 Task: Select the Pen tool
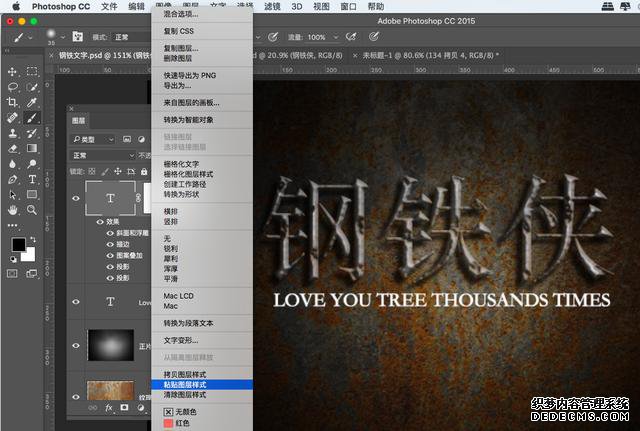pos(12,179)
